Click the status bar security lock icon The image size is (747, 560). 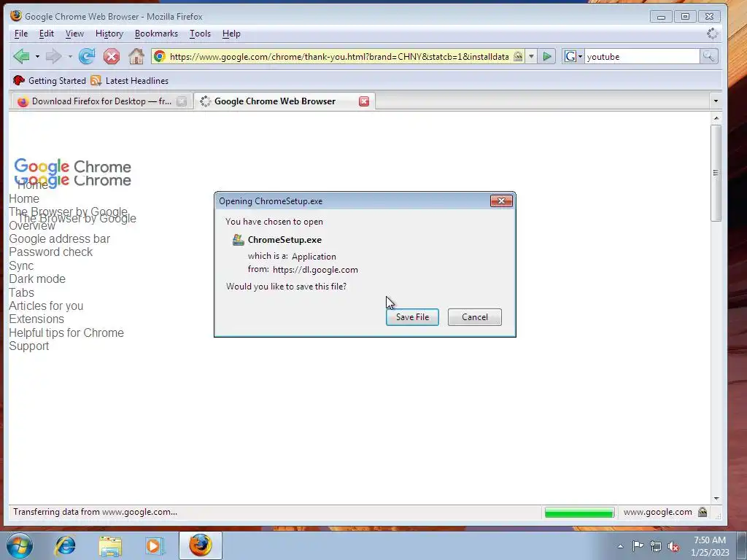click(703, 513)
